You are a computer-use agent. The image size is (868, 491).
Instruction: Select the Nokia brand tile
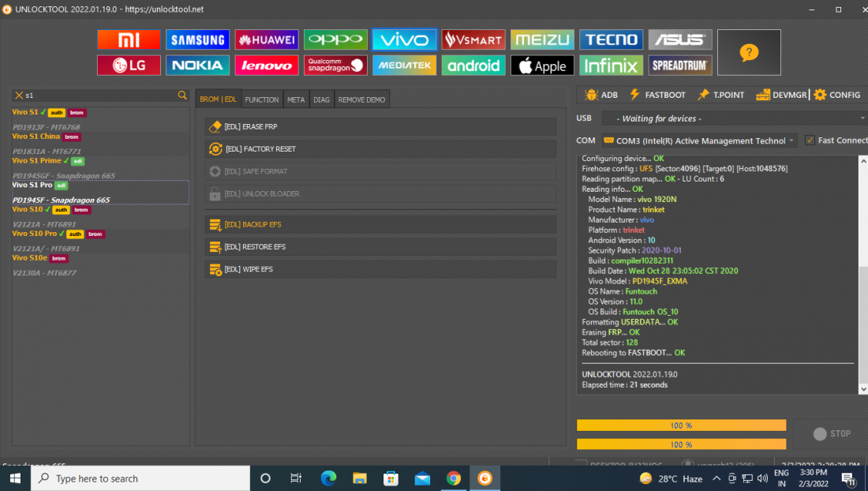pyautogui.click(x=197, y=66)
